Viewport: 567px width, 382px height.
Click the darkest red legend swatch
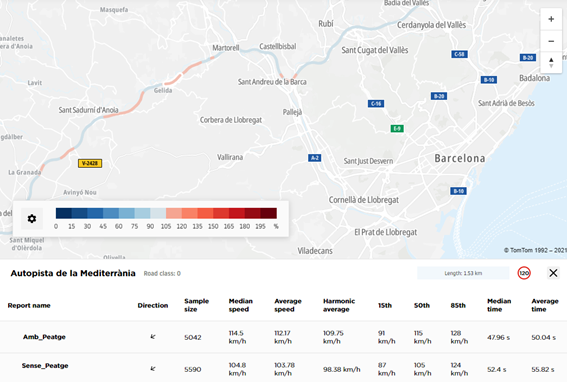point(269,213)
